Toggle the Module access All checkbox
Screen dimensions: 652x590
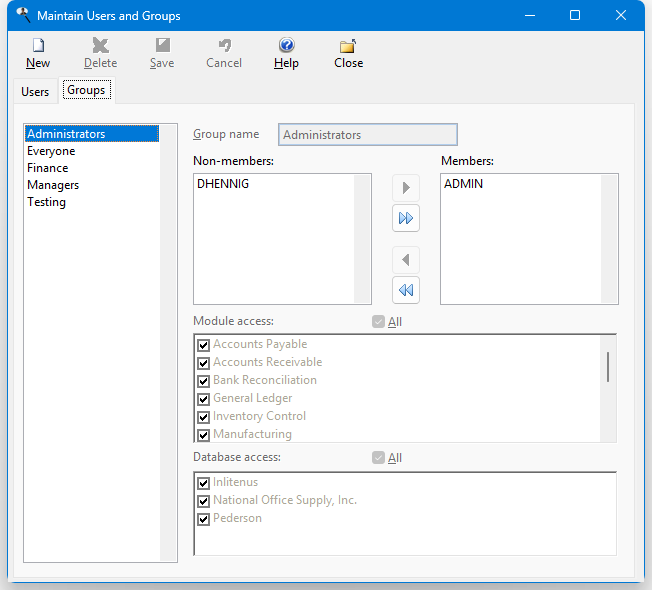378,322
